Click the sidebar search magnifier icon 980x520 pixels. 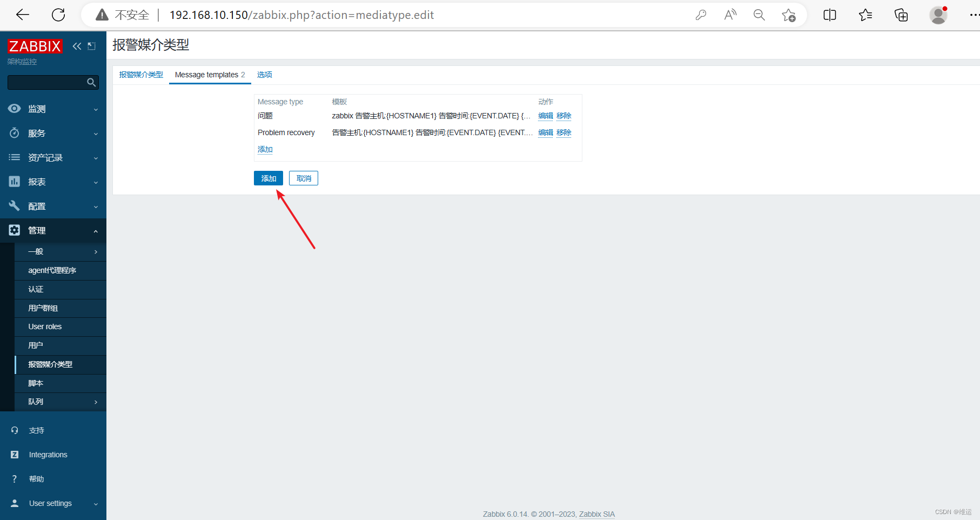(91, 82)
